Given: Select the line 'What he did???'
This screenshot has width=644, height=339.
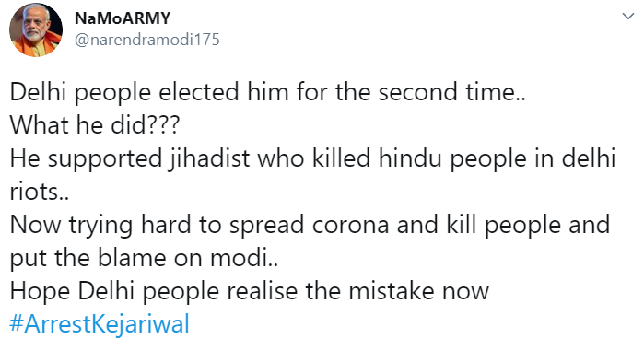Looking at the screenshot, I should (95, 125).
